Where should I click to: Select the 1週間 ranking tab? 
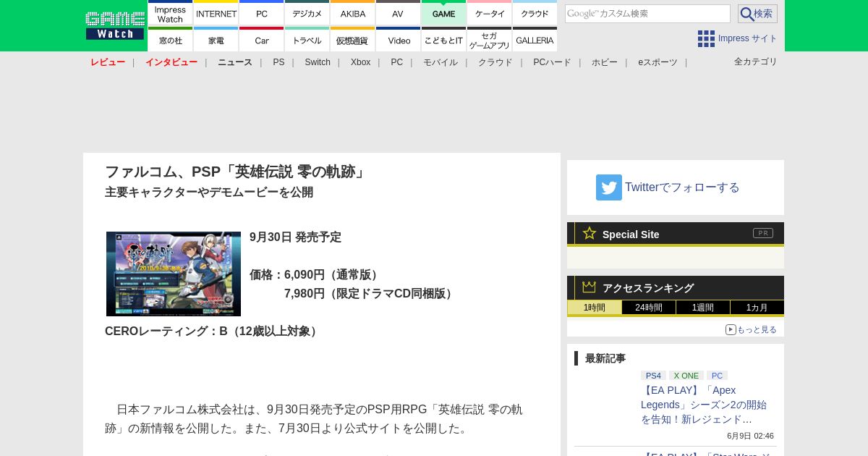click(x=703, y=308)
